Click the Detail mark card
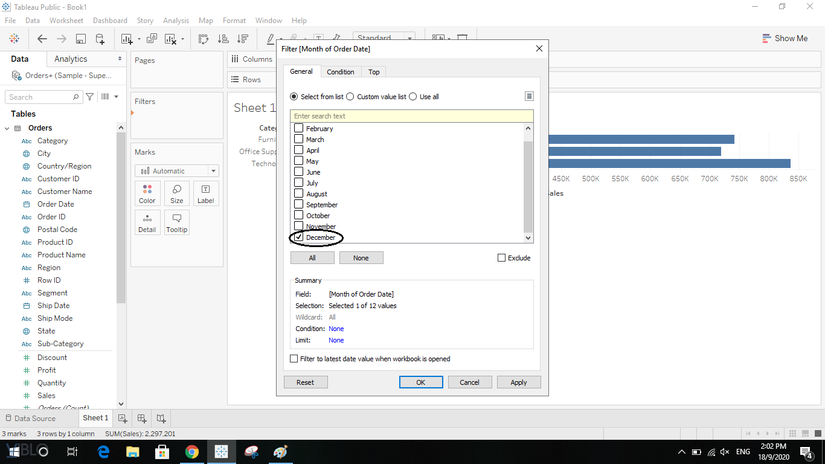 coord(147,223)
